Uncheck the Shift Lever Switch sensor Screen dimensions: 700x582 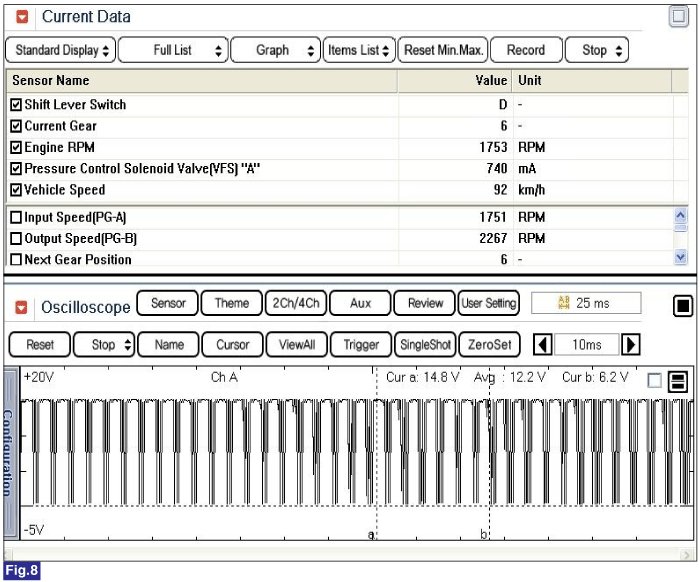click(16, 105)
